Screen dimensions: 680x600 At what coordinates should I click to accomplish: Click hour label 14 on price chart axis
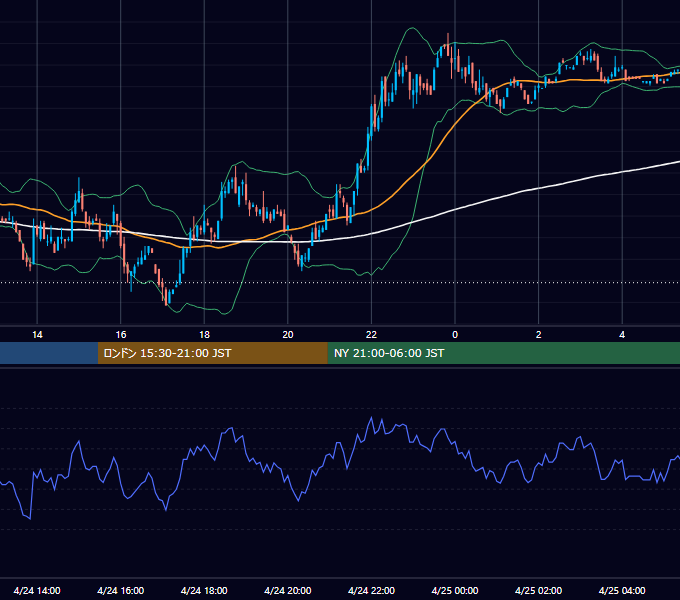(x=37, y=335)
